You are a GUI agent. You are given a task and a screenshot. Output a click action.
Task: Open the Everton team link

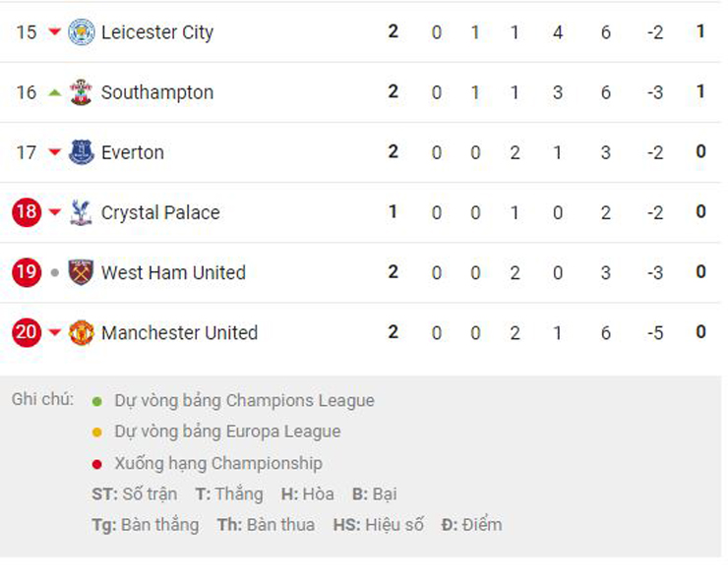[132, 152]
